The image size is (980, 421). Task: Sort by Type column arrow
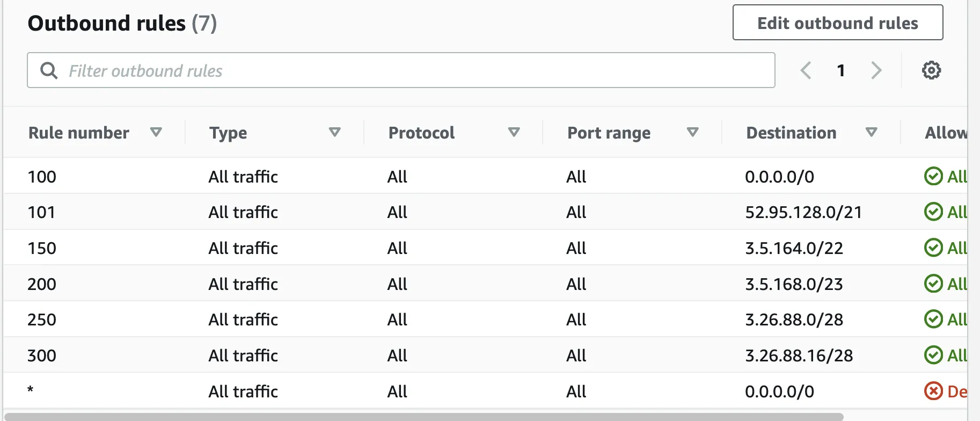(335, 132)
